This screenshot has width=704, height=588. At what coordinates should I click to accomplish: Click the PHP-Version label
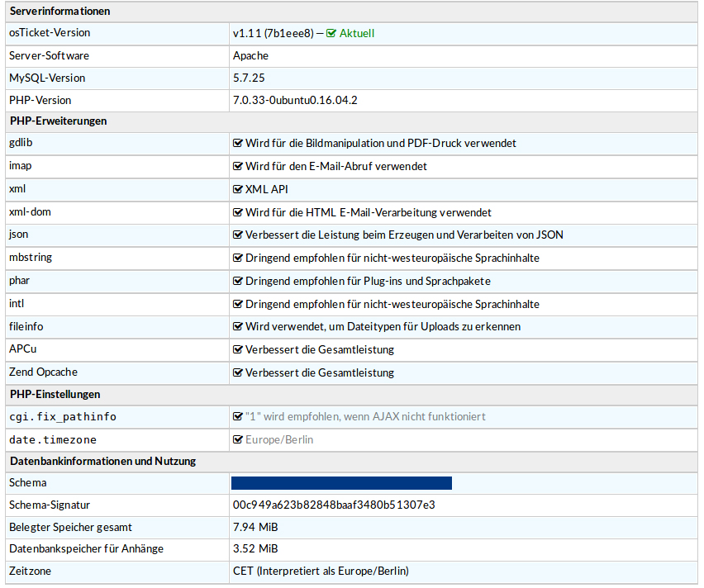[40, 100]
